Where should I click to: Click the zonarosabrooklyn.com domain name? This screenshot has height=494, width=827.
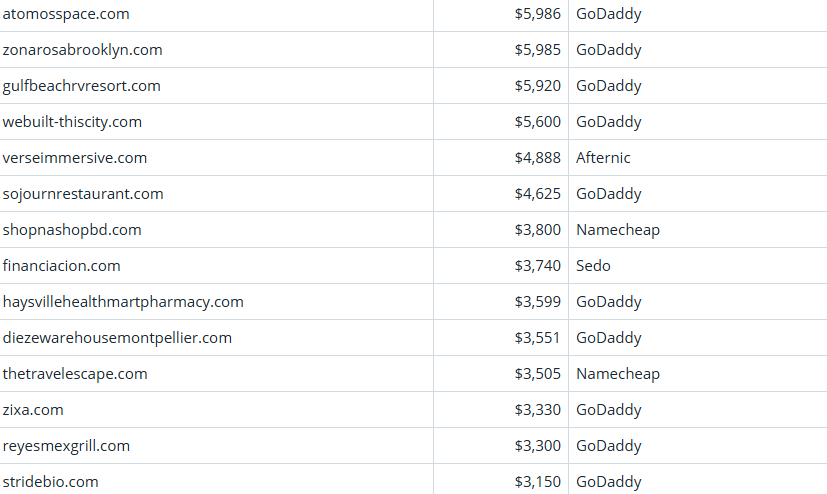(x=83, y=50)
